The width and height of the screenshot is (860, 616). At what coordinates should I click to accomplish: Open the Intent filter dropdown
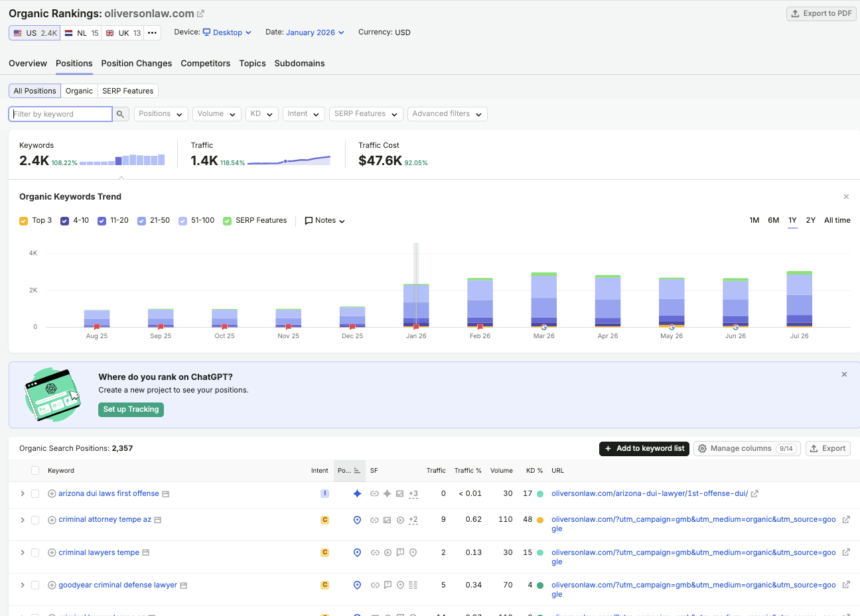click(303, 114)
